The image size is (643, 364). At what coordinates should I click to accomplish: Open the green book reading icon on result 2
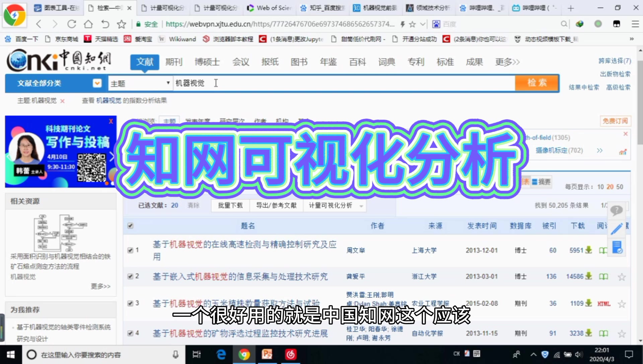point(603,277)
